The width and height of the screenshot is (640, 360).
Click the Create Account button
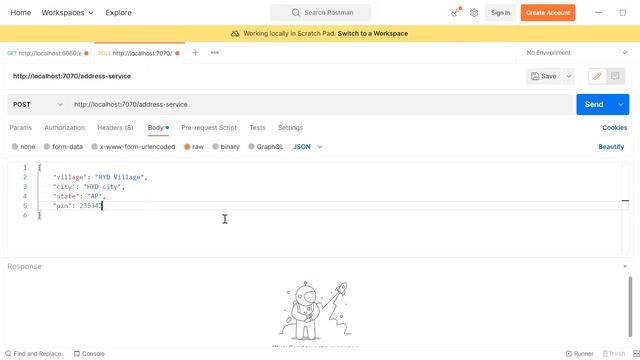(548, 13)
